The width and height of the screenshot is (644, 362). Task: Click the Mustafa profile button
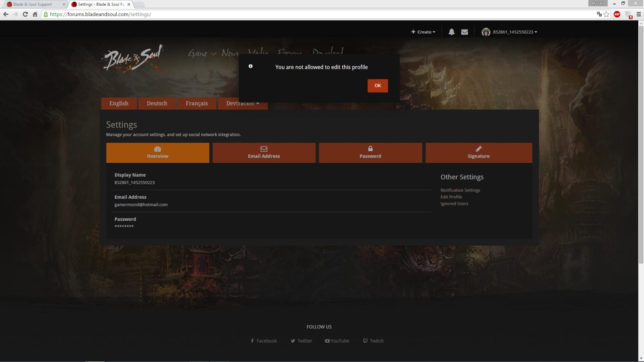click(x=598, y=3)
